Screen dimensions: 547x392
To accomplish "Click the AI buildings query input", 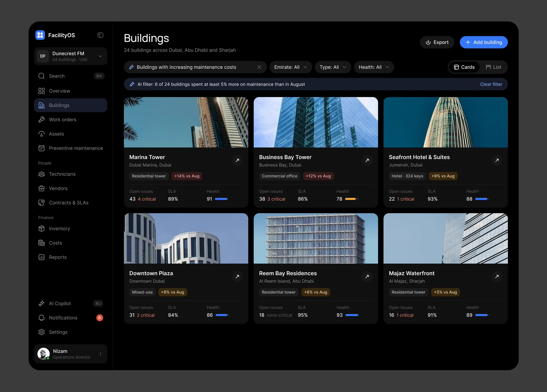I will 195,67.
